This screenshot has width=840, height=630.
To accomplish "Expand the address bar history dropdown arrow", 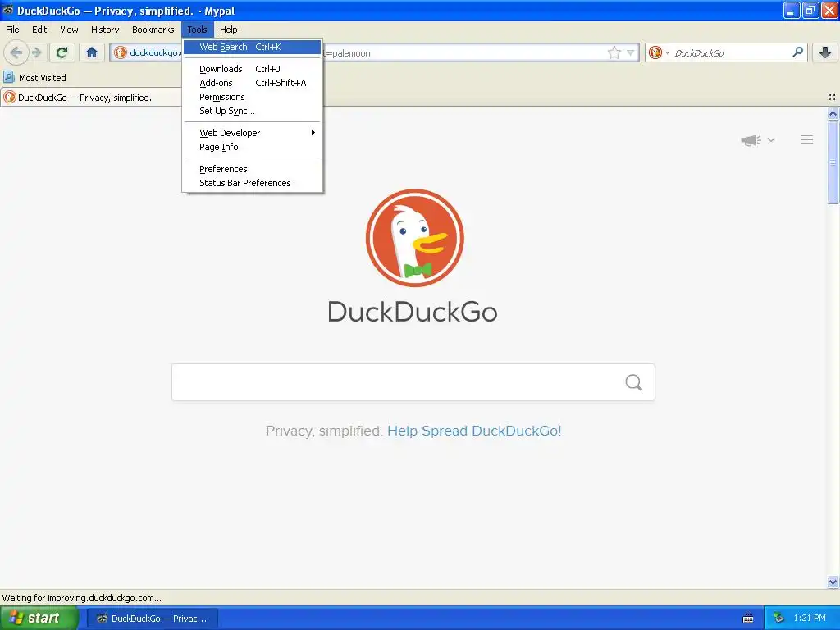I will pyautogui.click(x=631, y=52).
